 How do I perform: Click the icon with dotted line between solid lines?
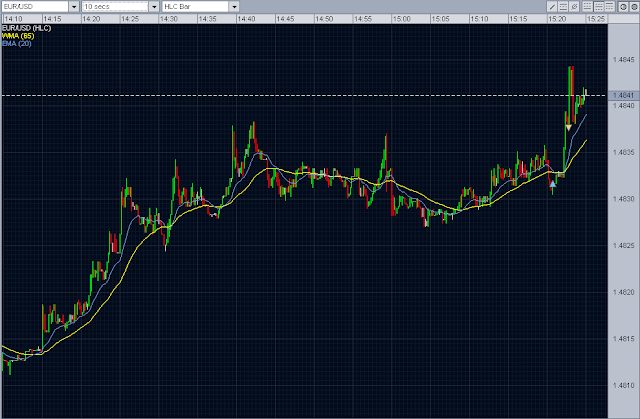[563, 7]
